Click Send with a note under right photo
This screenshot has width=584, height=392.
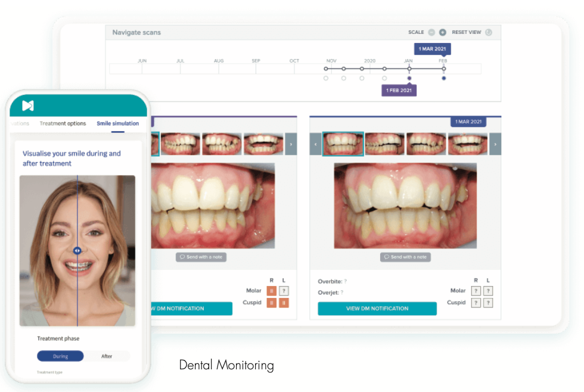[405, 257]
